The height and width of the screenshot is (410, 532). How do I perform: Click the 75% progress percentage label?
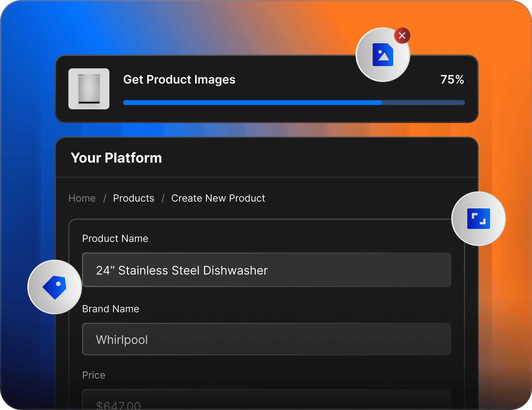pos(452,80)
